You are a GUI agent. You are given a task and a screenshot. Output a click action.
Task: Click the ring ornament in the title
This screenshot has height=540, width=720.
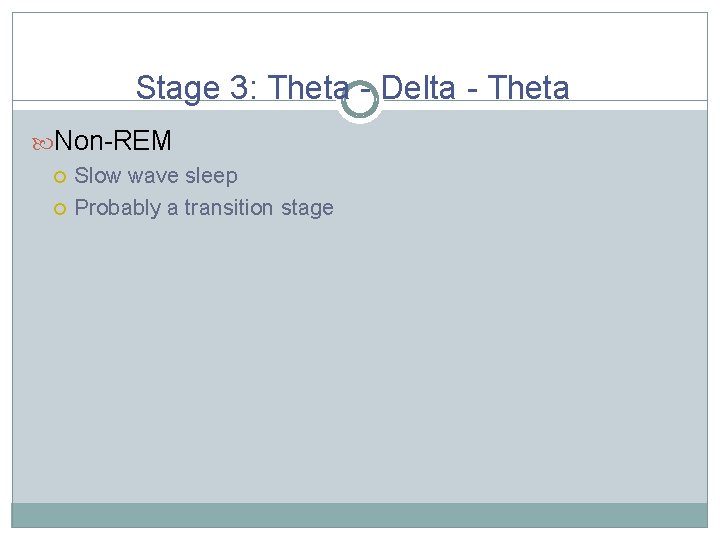tap(359, 100)
